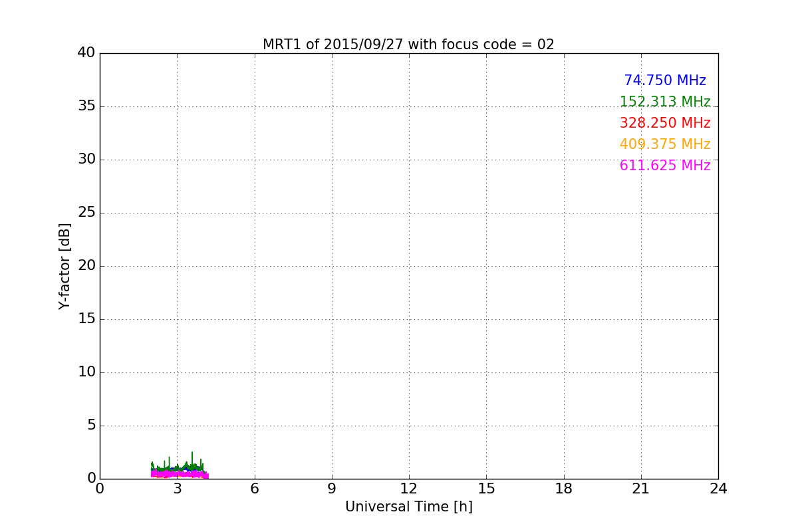Click the 'Y-factor [dB]' axis label
798x532 pixels.
click(x=65, y=266)
